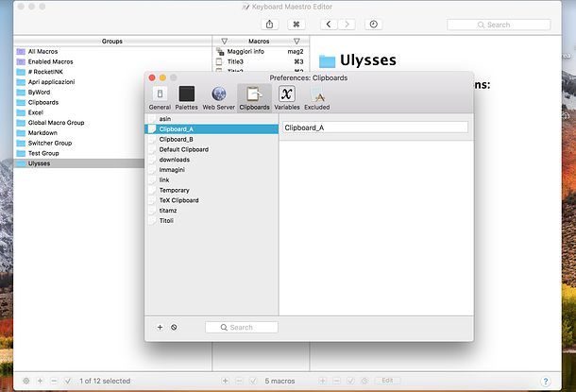The height and width of the screenshot is (392, 576).
Task: Select the downloads clipboard
Action: [212, 160]
